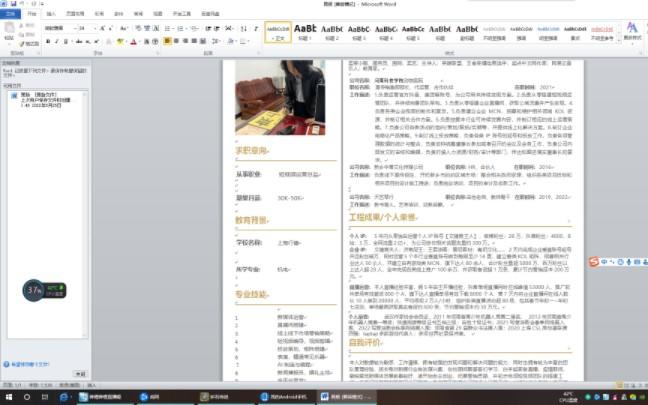Click the Bold formatting icon
648x405 pixels.
click(47, 43)
